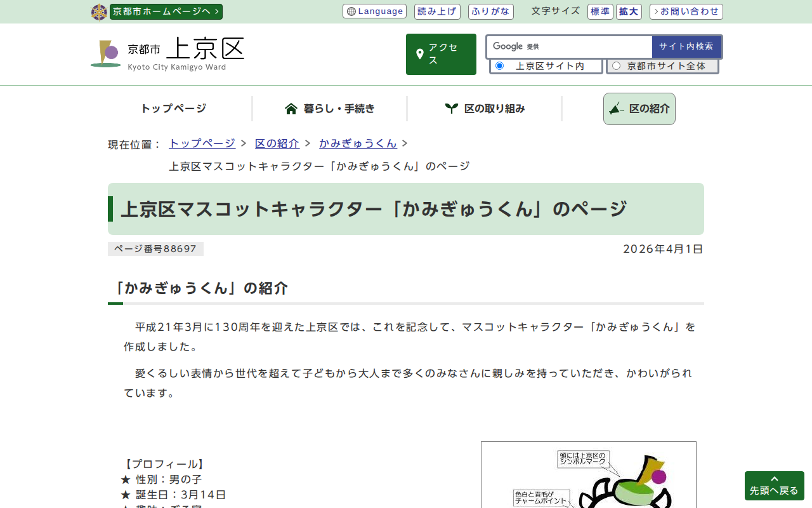The height and width of the screenshot is (508, 812).
Task: Click the Kamigyo Ward logo emblem
Action: tap(105, 54)
